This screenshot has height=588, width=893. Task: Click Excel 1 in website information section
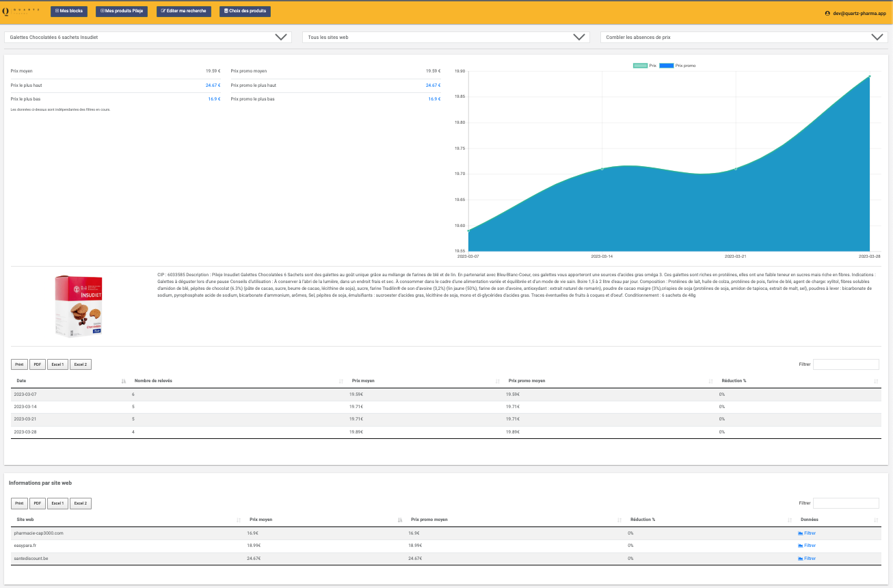tap(57, 504)
